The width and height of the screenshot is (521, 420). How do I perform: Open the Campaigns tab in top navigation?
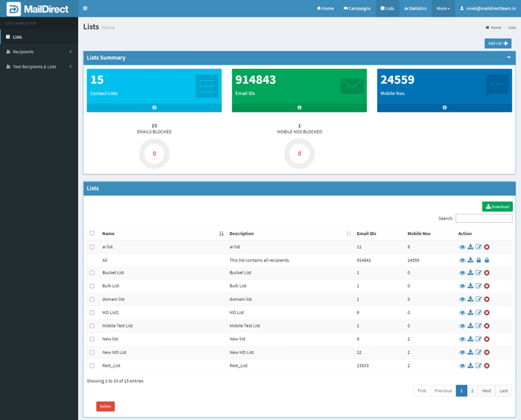point(357,8)
